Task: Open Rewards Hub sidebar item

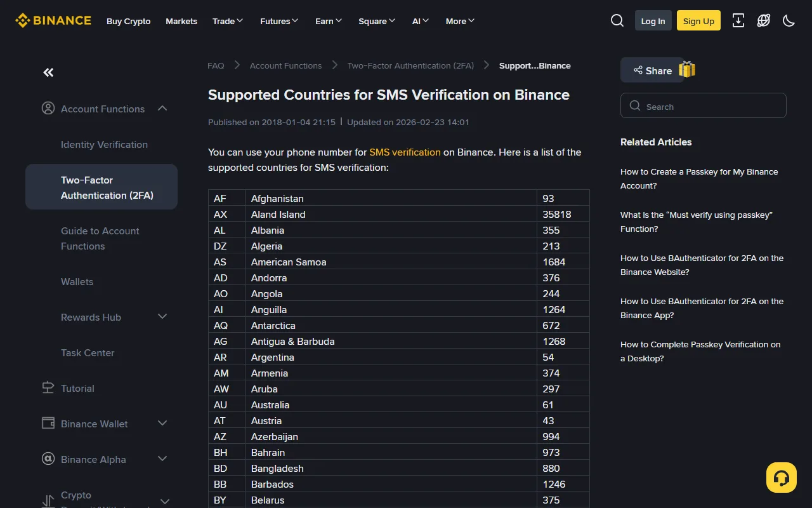Action: (91, 317)
